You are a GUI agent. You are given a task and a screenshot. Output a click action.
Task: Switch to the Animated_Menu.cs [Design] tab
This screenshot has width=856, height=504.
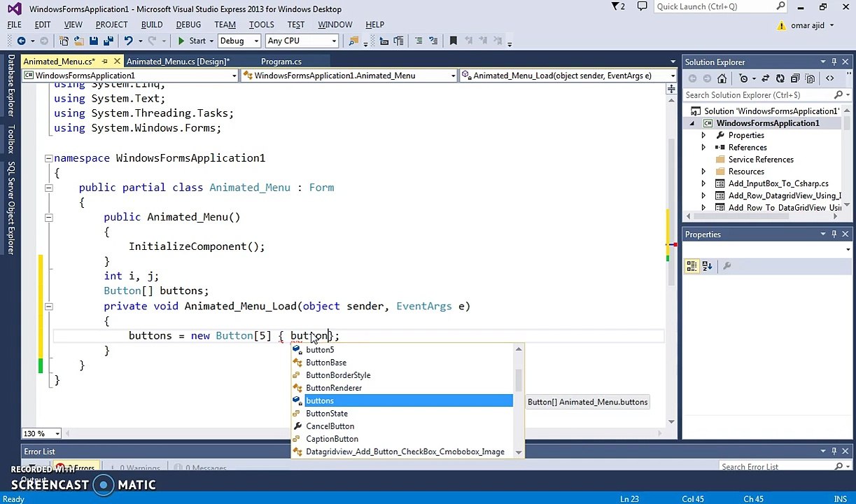pos(178,62)
